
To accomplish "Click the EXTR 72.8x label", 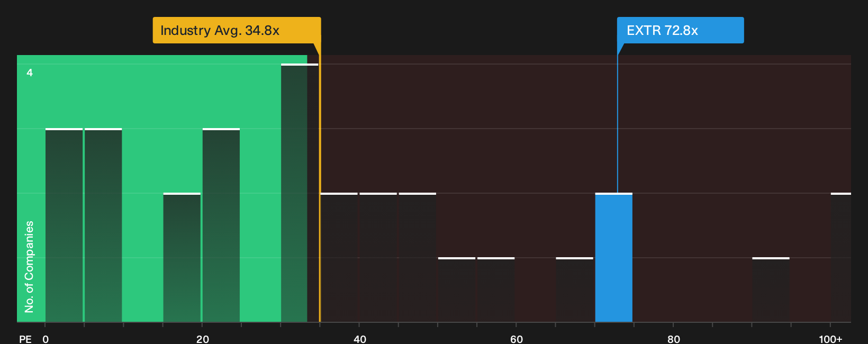I will (680, 30).
